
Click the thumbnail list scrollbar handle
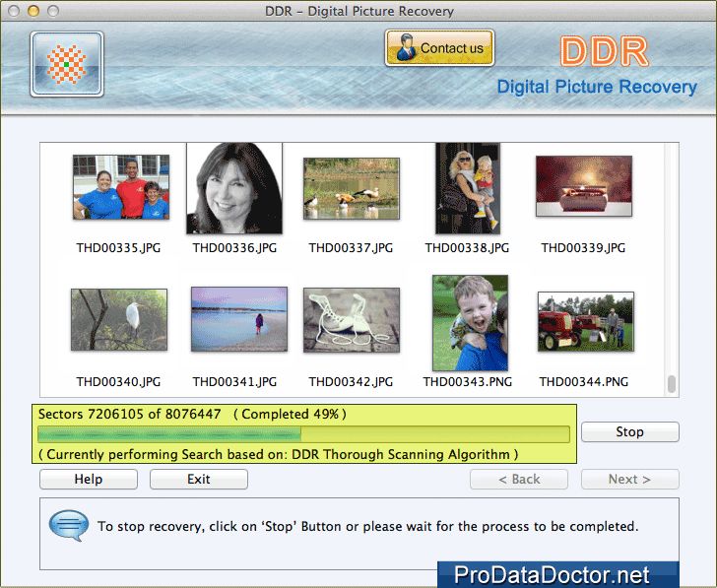pos(672,383)
